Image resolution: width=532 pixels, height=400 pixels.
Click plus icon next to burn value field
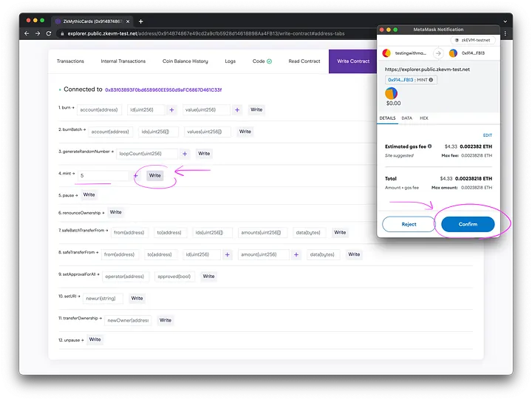pos(237,109)
